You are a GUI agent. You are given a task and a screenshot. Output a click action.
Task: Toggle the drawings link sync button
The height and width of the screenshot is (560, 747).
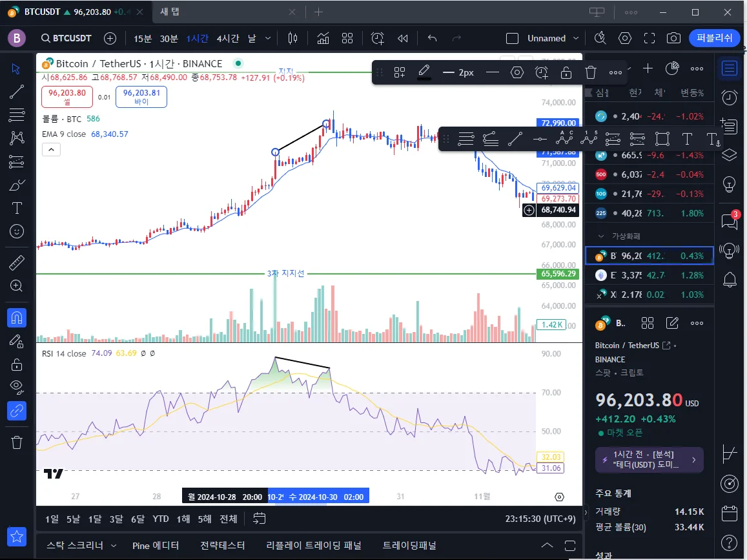pos(16,410)
